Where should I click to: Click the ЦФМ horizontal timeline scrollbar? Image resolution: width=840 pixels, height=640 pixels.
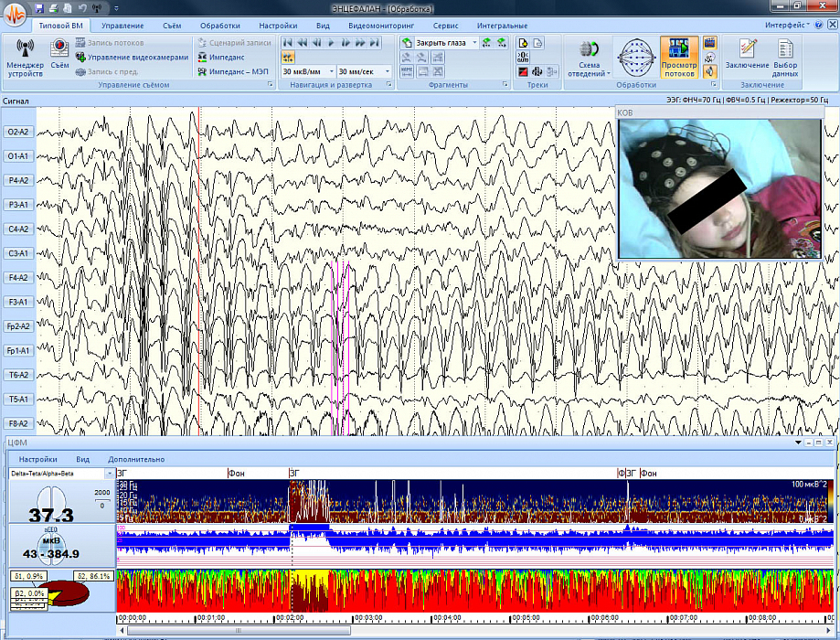[475, 630]
